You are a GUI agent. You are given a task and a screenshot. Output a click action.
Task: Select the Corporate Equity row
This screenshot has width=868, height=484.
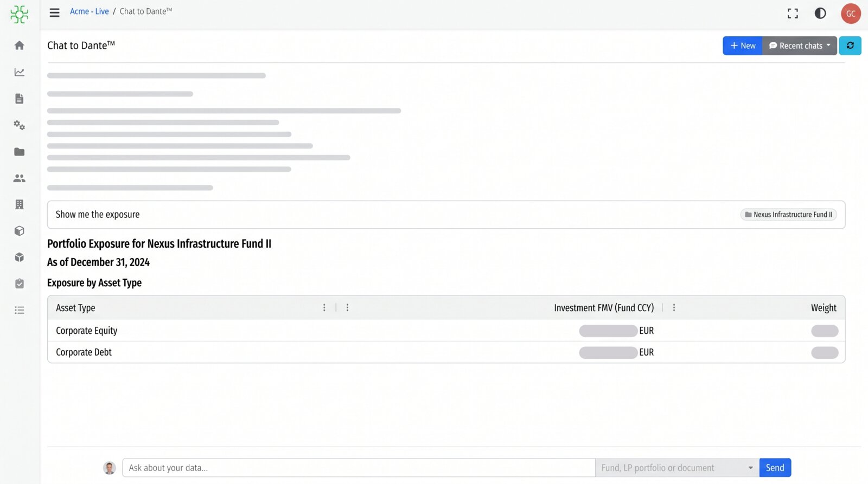coord(446,331)
